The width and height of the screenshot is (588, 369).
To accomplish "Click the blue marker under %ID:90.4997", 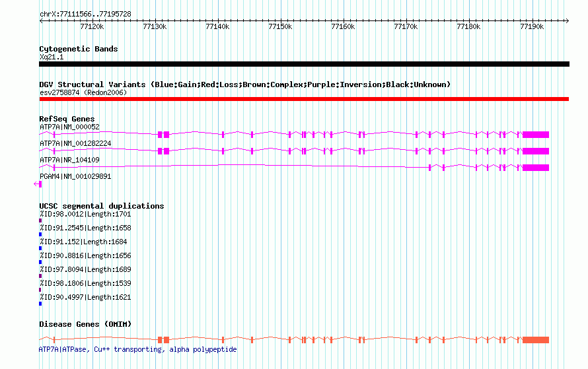I will click(40, 304).
